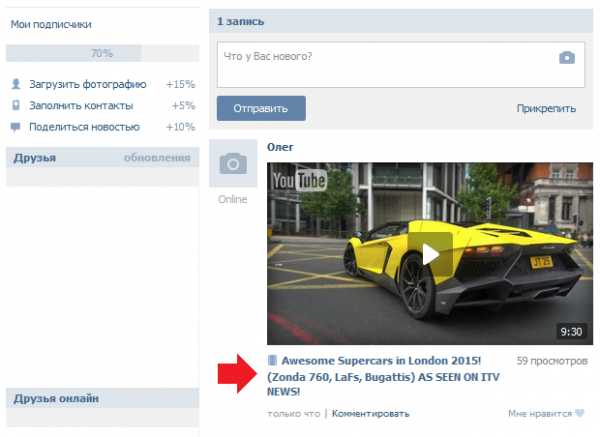
Task: Open Загрузить фотографию link
Action: tap(88, 84)
